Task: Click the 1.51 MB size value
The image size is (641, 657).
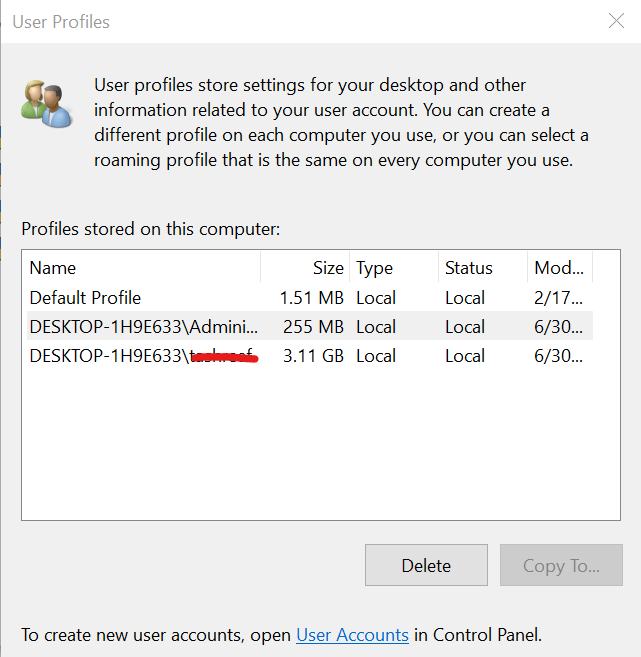Action: coord(312,298)
